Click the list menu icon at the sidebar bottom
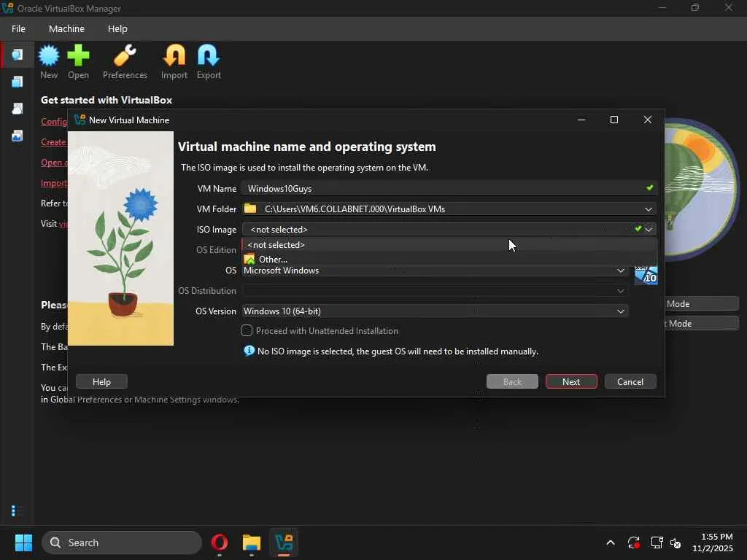Viewport: 747px width, 560px height. click(x=16, y=510)
